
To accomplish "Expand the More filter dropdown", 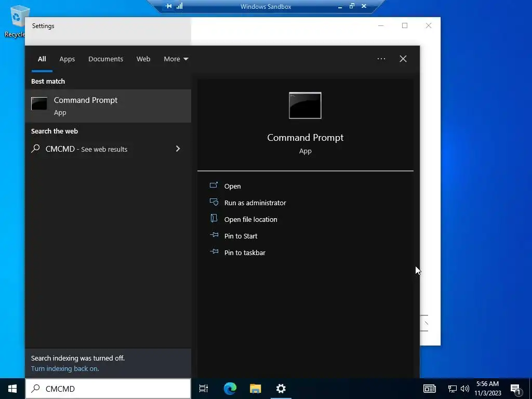I will 176,59.
